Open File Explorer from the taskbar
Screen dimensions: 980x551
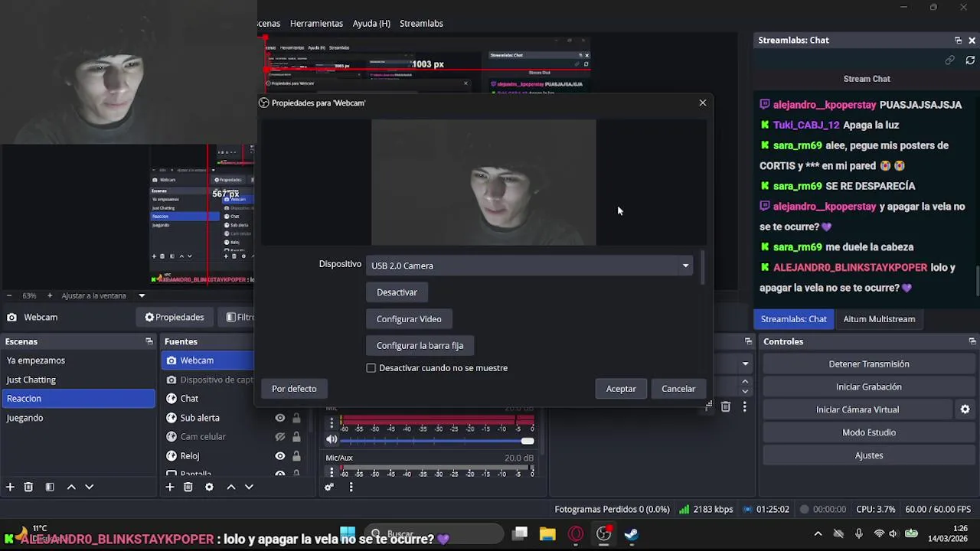pos(547,534)
